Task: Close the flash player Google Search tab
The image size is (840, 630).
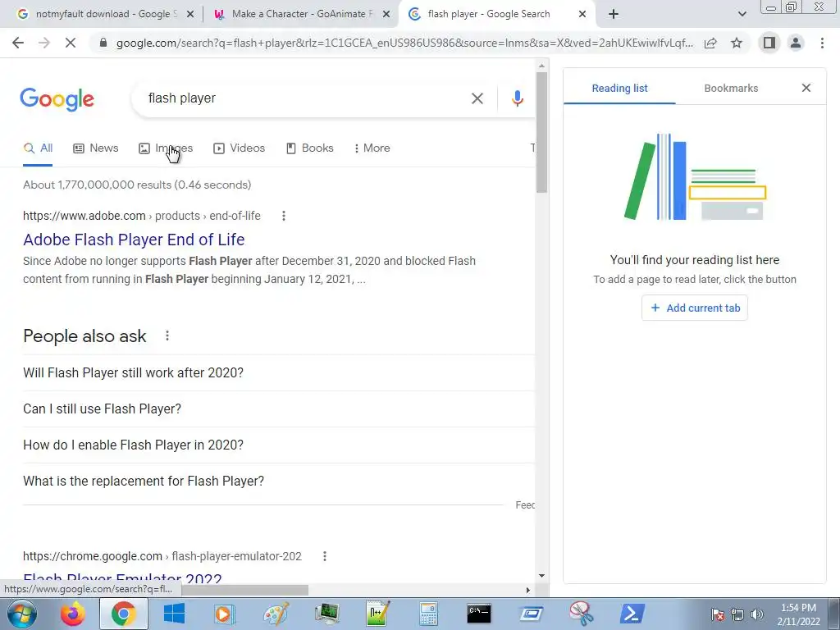Action: [582, 14]
